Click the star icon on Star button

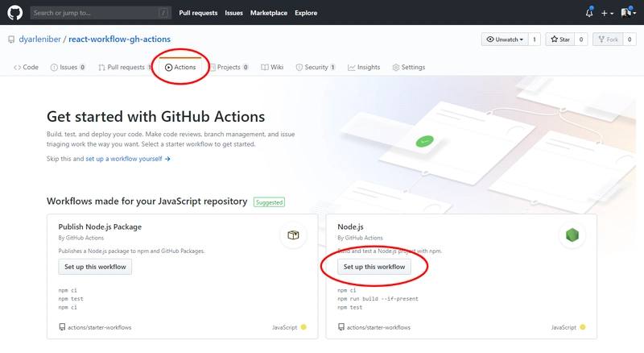(555, 39)
